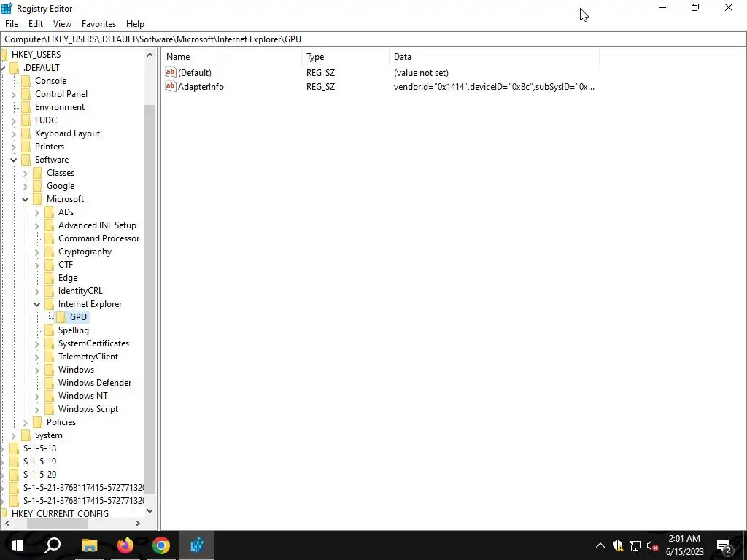Open the Favorites menu
This screenshot has height=560, width=747.
pos(98,24)
